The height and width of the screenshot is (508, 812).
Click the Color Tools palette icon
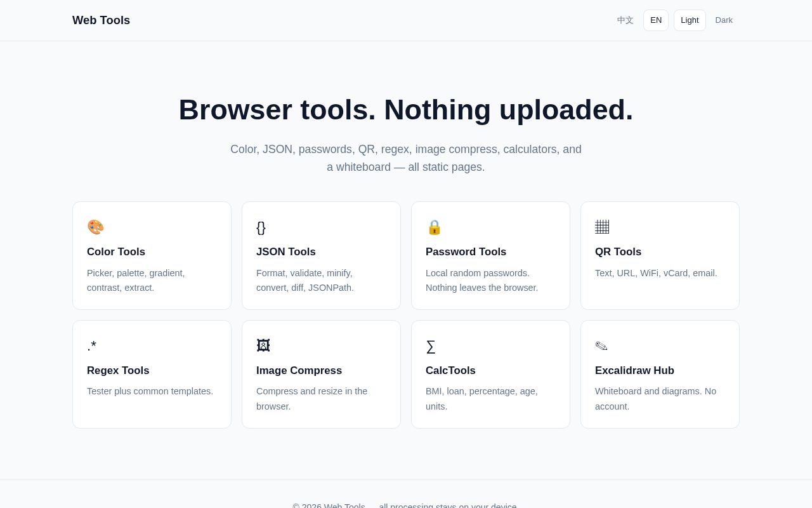95,227
